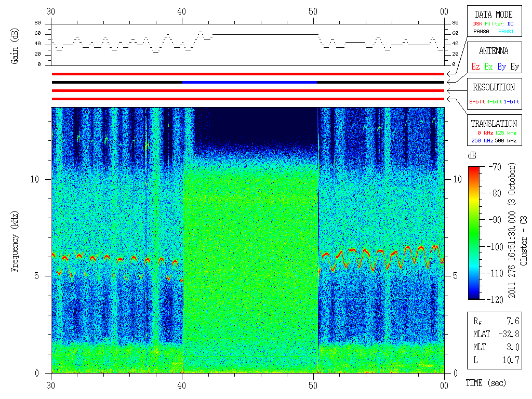Click the left gain axis label 40
The image size is (532, 399).
click(x=37, y=44)
